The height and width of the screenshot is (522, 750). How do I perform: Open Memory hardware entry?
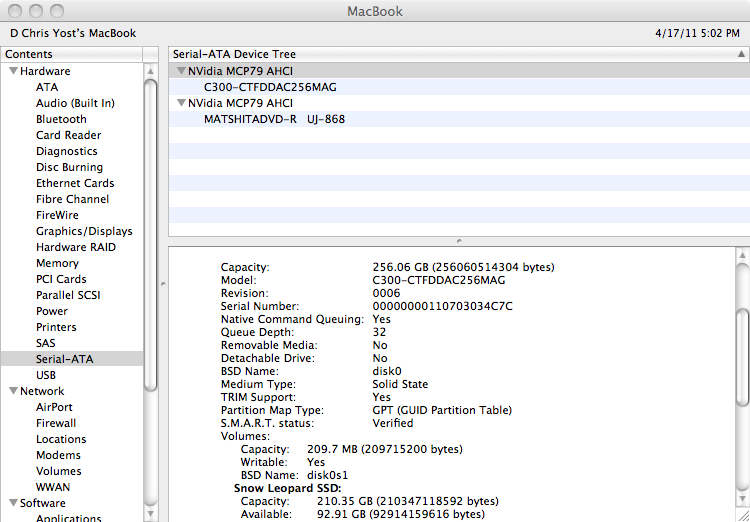point(57,263)
